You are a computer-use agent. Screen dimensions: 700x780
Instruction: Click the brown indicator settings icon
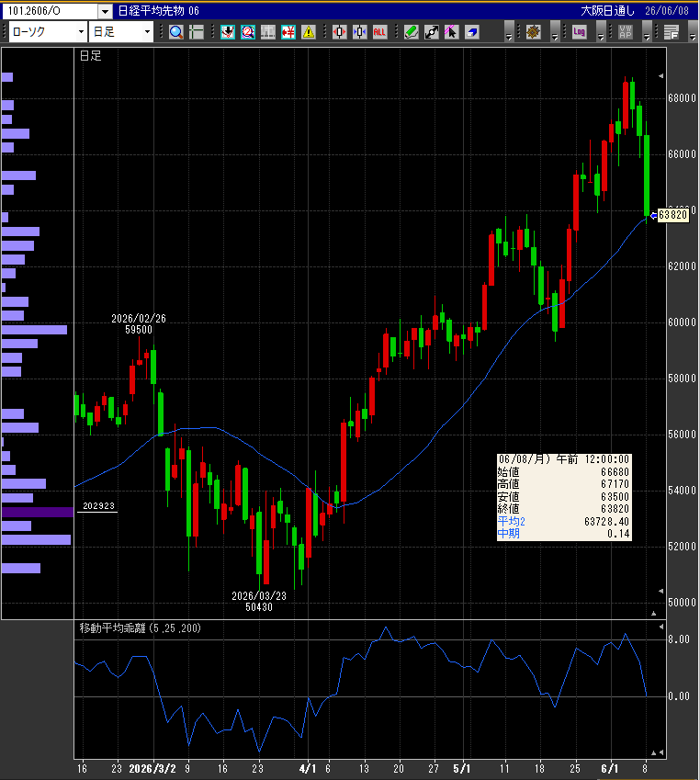tap(534, 32)
